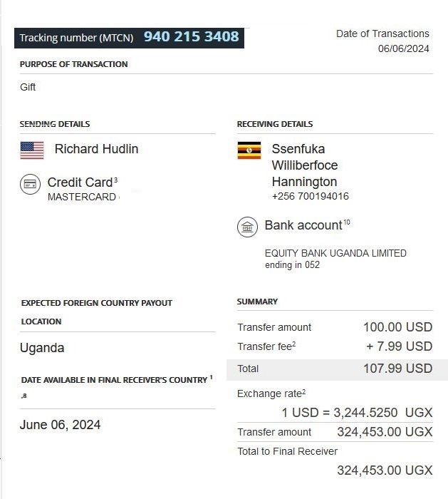Click the receiver phone number +256 700194016
The image size is (448, 499).
pos(310,196)
